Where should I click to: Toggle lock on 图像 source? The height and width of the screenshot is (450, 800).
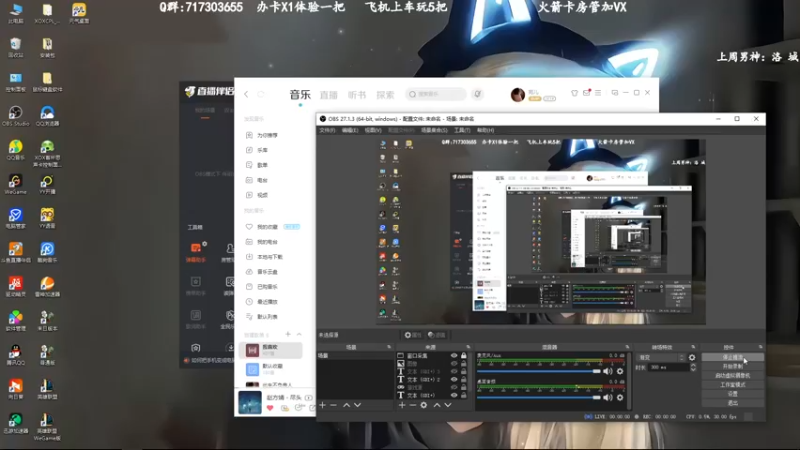pos(464,364)
